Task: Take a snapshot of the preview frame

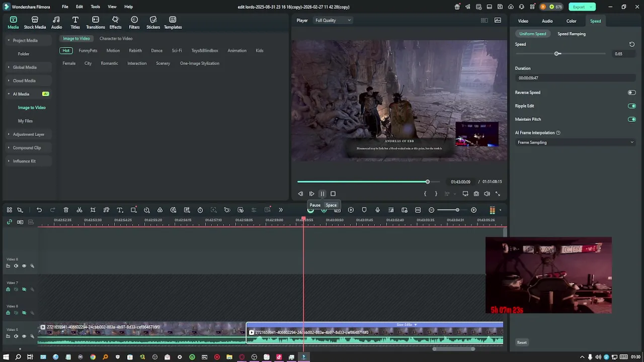Action: (x=476, y=194)
